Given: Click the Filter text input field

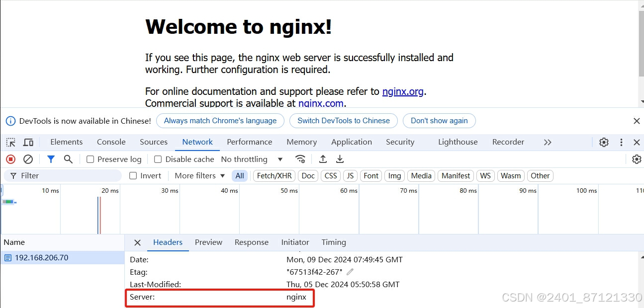Looking at the screenshot, I should 63,176.
